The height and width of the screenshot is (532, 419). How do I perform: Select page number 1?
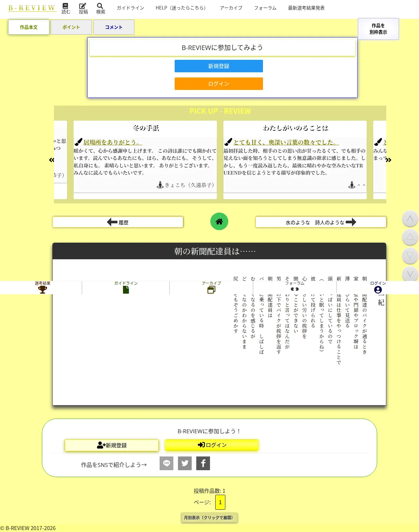tap(220, 502)
